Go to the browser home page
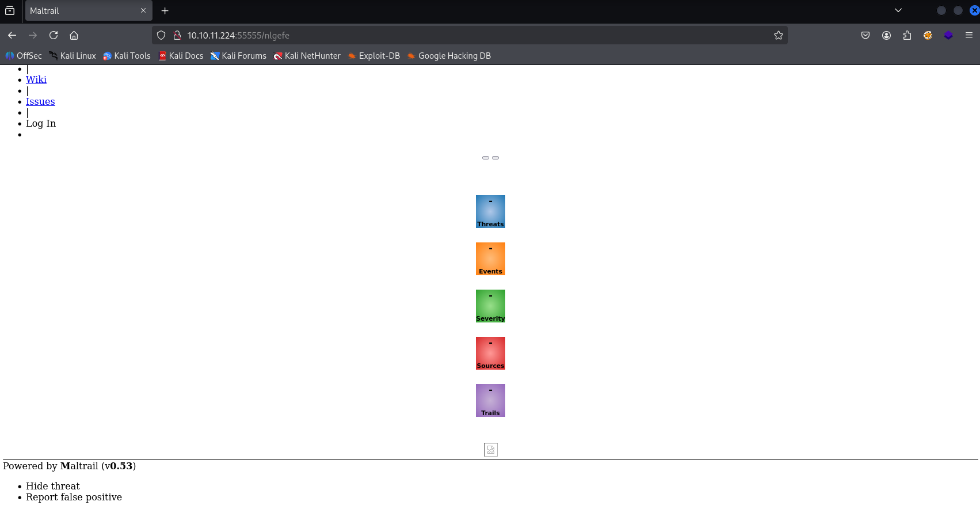 coord(74,35)
